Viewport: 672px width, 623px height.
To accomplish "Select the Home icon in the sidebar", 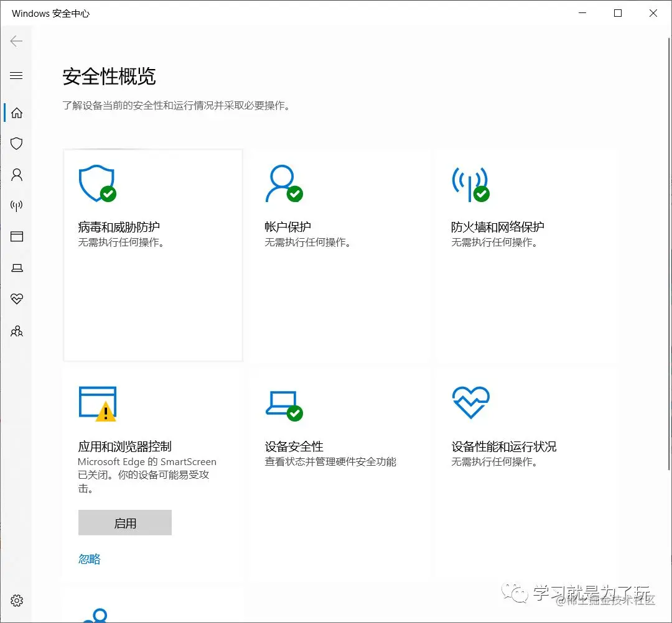I will click(16, 113).
